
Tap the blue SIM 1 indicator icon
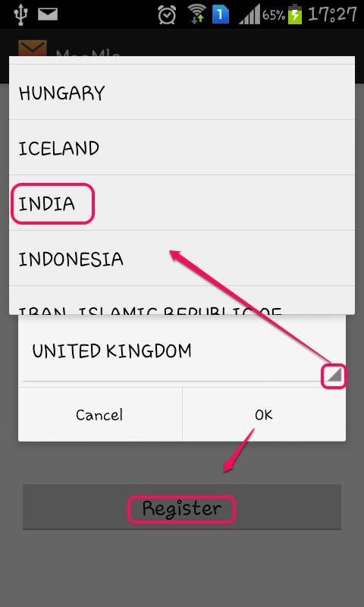point(221,14)
